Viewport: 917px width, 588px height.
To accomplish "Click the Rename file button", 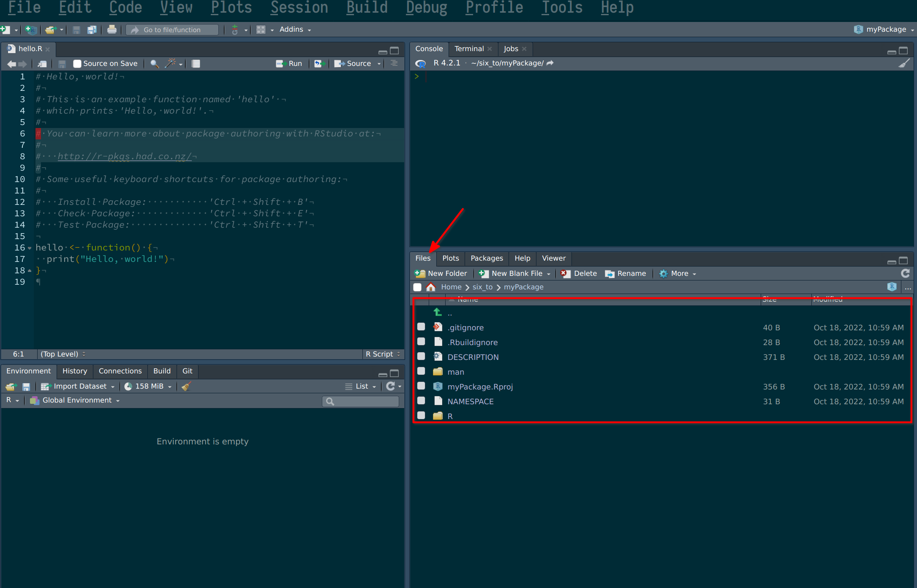I will (x=626, y=273).
